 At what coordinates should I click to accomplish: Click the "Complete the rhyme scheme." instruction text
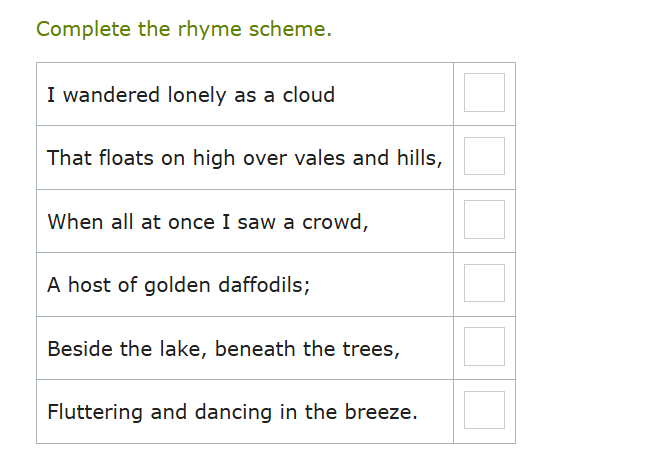tap(183, 29)
